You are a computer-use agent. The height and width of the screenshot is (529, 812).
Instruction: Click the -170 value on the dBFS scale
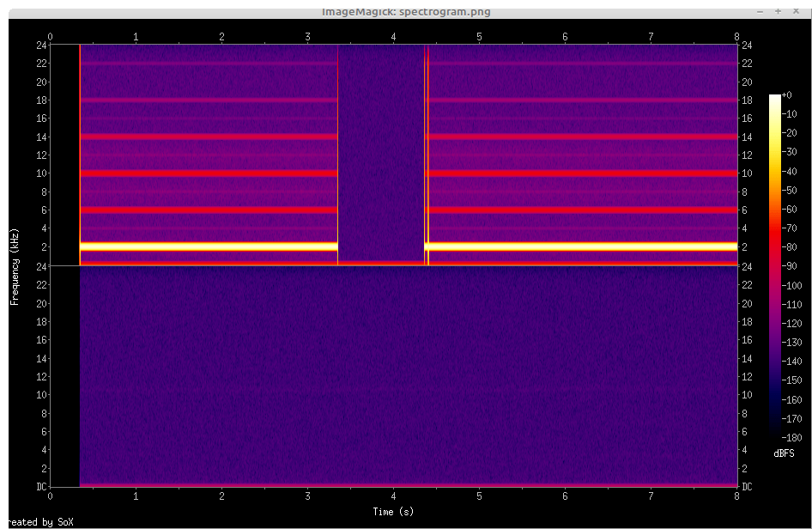[x=791, y=419]
